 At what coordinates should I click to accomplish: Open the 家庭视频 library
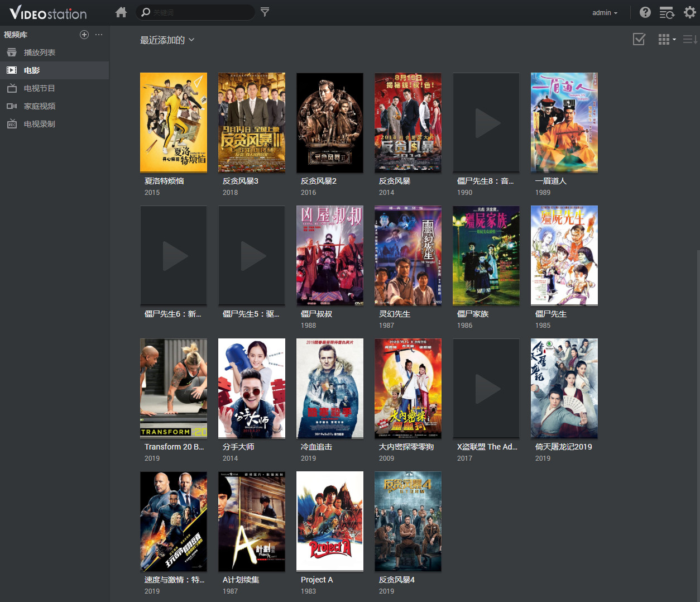(54, 106)
